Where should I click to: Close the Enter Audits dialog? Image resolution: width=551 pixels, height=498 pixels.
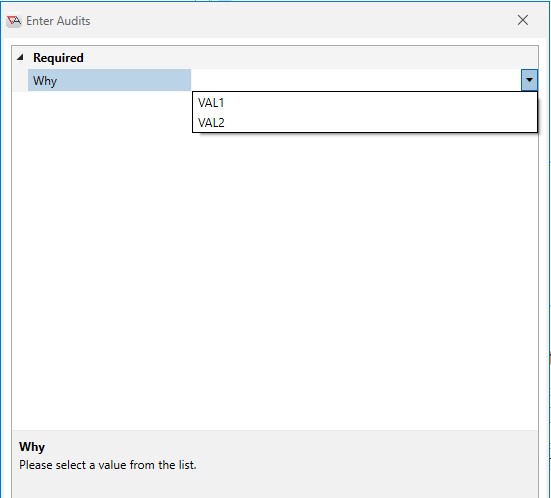pyautogui.click(x=523, y=20)
